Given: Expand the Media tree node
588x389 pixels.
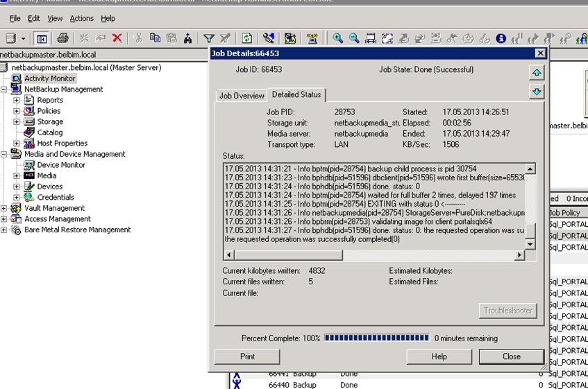Looking at the screenshot, I should click(17, 176).
